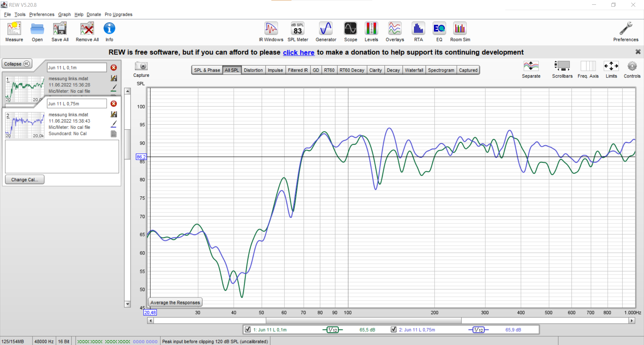Switch to Distortion tab
Screen dimensions: 644x345
tap(253, 70)
